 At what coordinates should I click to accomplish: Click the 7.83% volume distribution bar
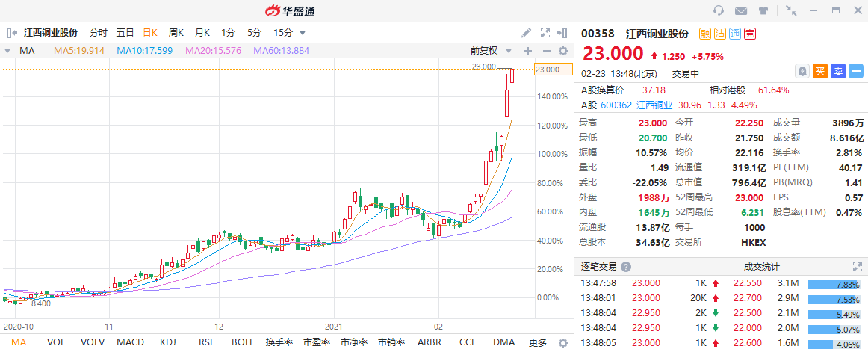(x=834, y=285)
